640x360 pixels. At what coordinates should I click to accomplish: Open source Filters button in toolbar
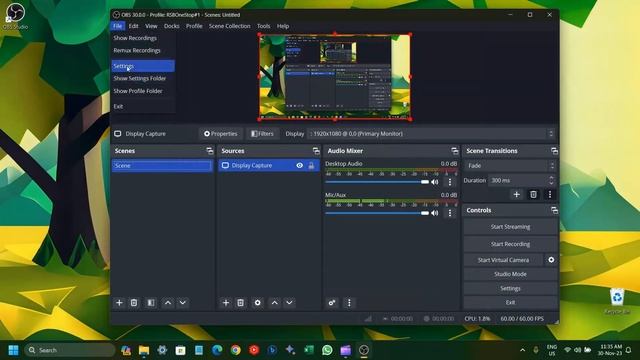coord(262,134)
